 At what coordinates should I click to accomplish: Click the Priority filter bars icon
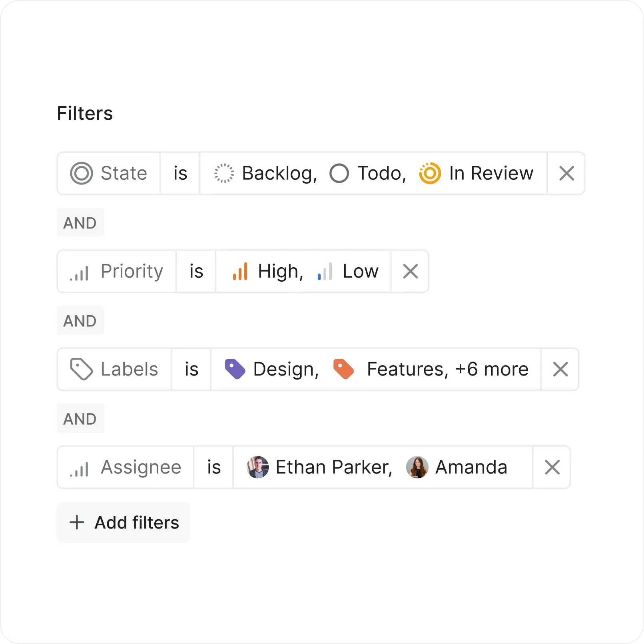(x=79, y=271)
